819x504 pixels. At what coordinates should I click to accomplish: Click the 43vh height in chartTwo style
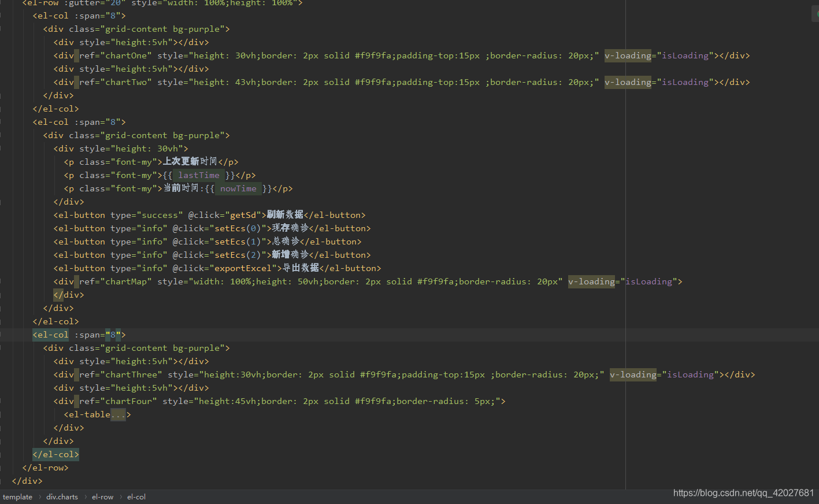click(x=245, y=82)
